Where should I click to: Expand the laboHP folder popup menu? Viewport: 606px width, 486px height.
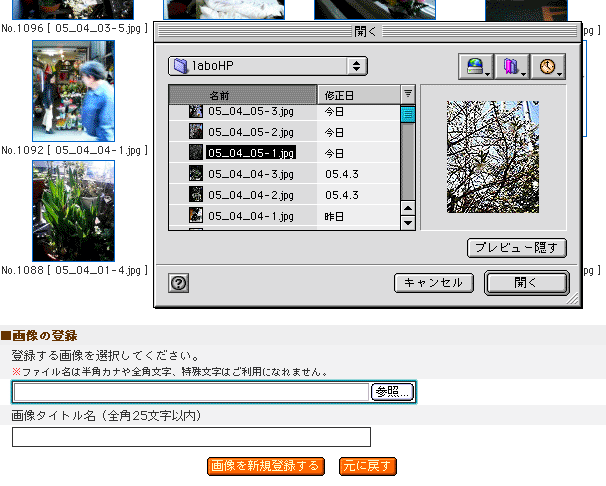(267, 66)
